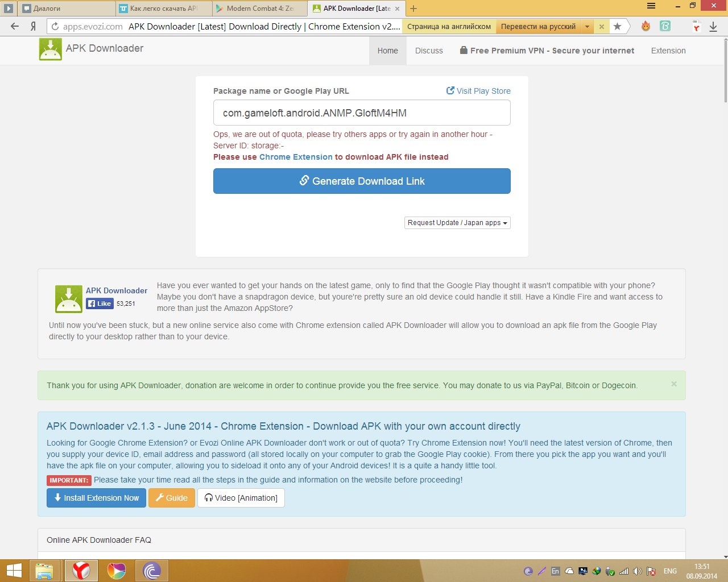The width and height of the screenshot is (728, 582).
Task: Open translate options dropdown arrow
Action: click(588, 26)
